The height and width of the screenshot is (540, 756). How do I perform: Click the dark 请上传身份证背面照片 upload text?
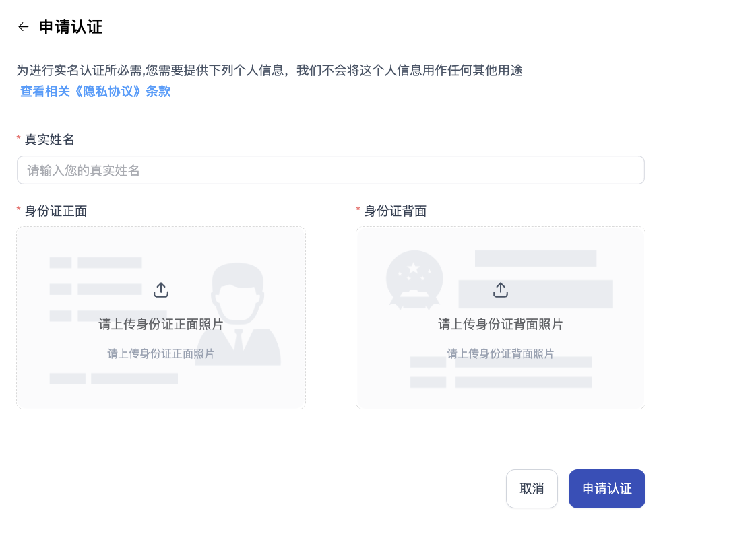(x=501, y=324)
